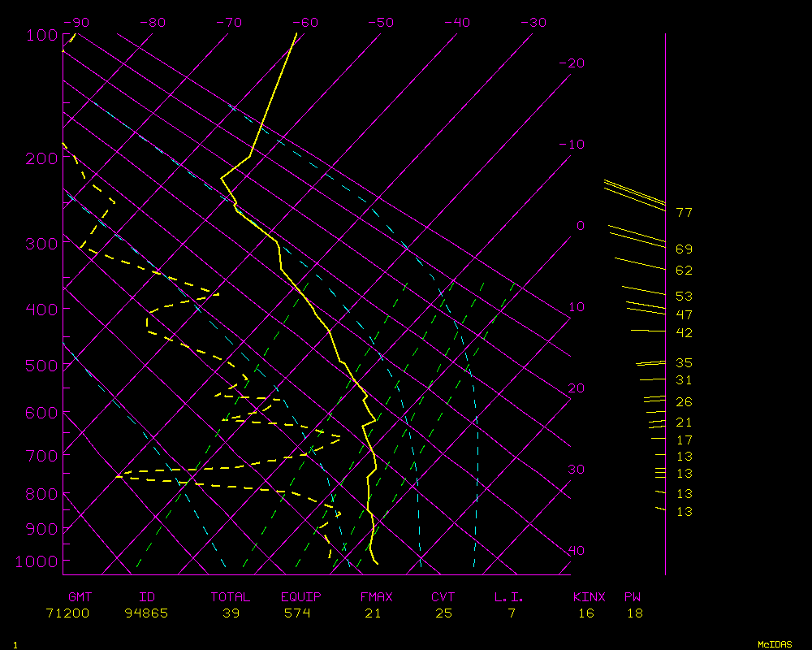Click the TOTAL index label

coord(230,597)
